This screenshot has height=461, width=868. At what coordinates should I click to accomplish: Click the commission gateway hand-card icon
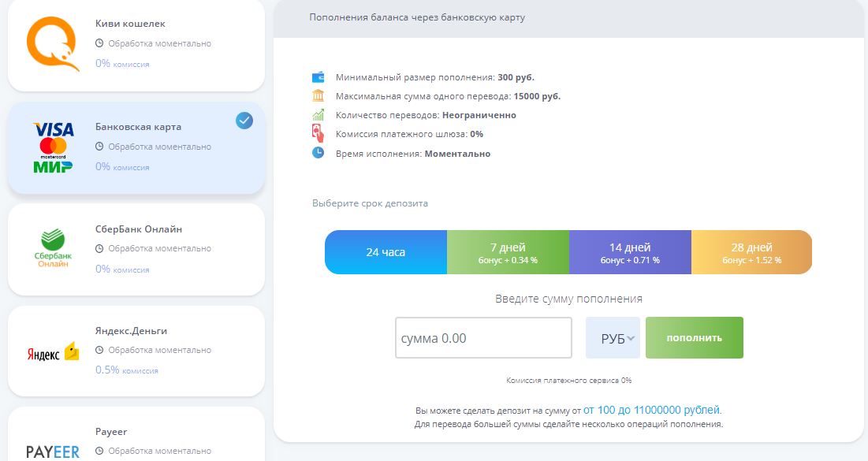pyautogui.click(x=316, y=133)
